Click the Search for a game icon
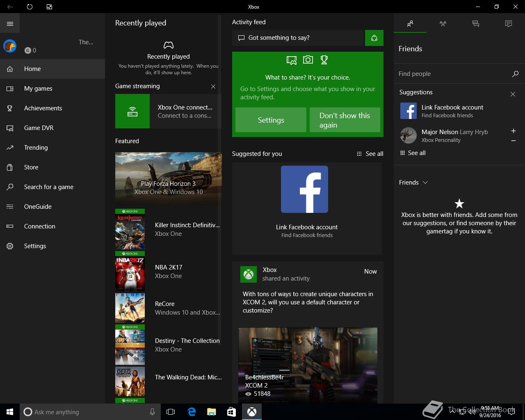 pos(10,187)
